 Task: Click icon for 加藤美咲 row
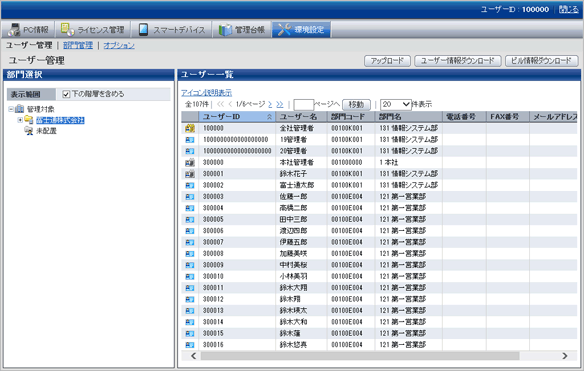pyautogui.click(x=190, y=254)
